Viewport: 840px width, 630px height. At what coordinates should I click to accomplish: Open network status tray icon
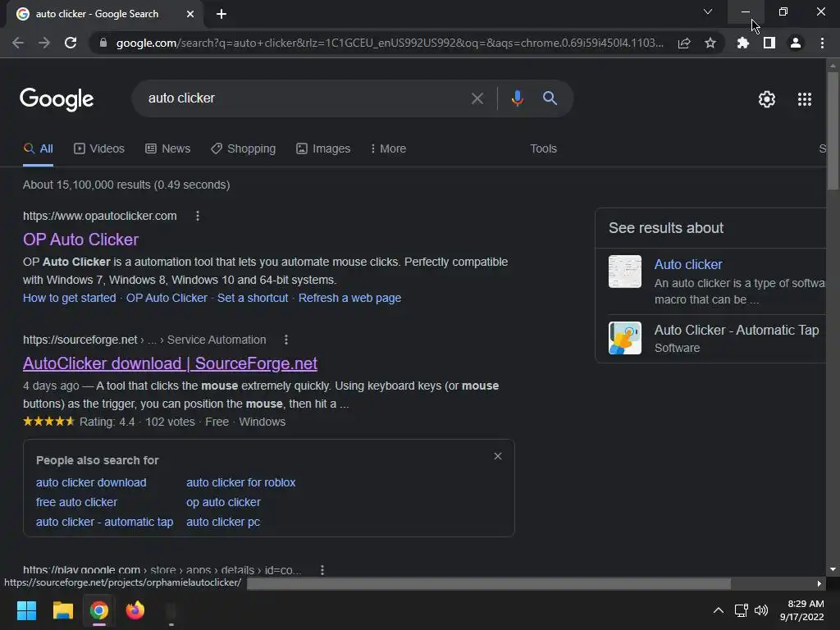pyautogui.click(x=742, y=610)
